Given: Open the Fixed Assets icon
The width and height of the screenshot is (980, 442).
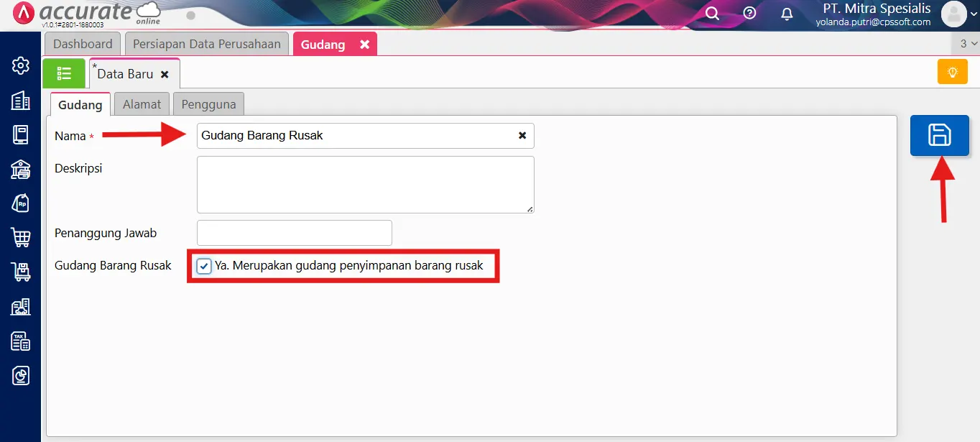Looking at the screenshot, I should click(x=21, y=307).
